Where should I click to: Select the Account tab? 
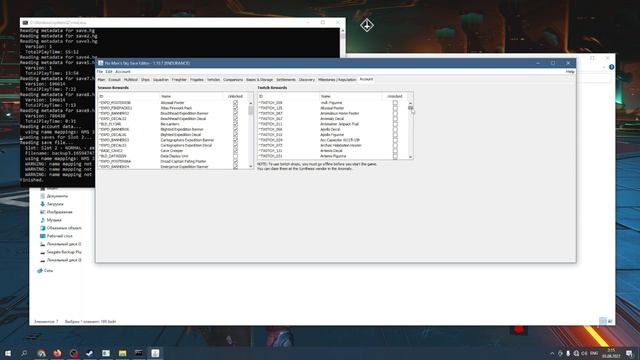click(x=366, y=79)
